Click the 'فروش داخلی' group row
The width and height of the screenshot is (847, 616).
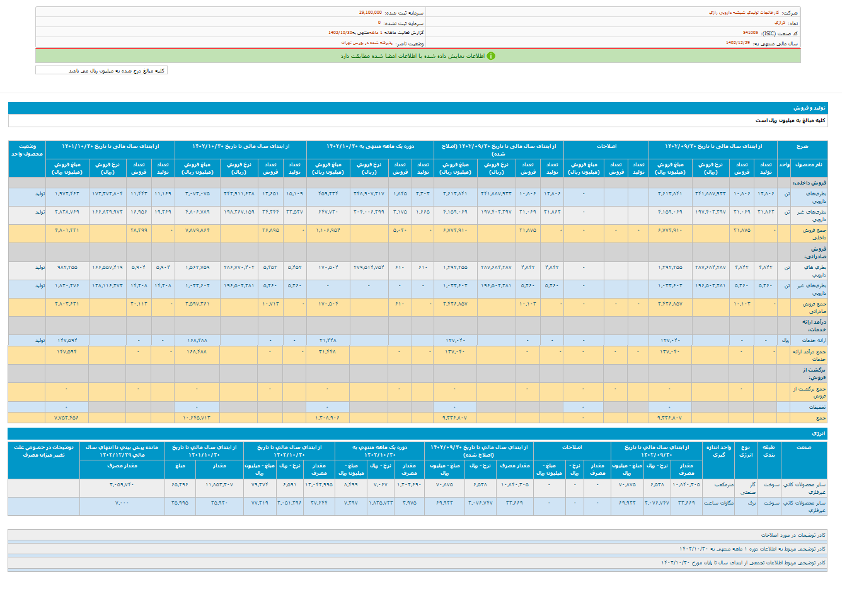(x=810, y=183)
